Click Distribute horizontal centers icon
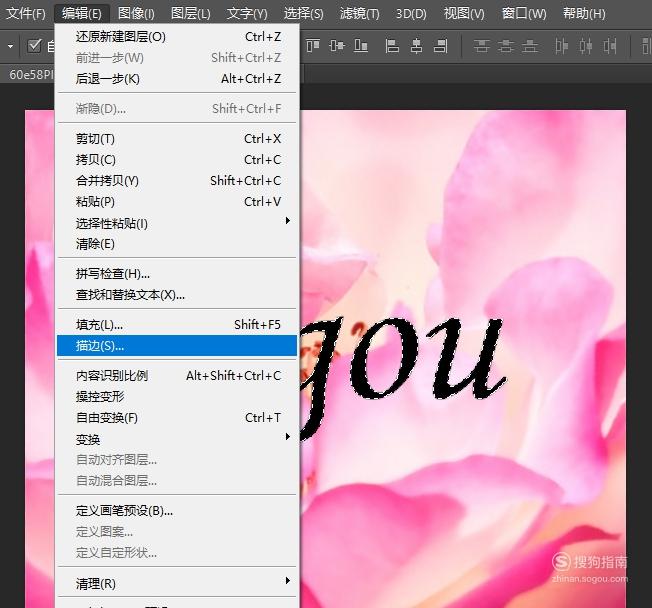Screen dimensions: 652x608 (x=586, y=46)
